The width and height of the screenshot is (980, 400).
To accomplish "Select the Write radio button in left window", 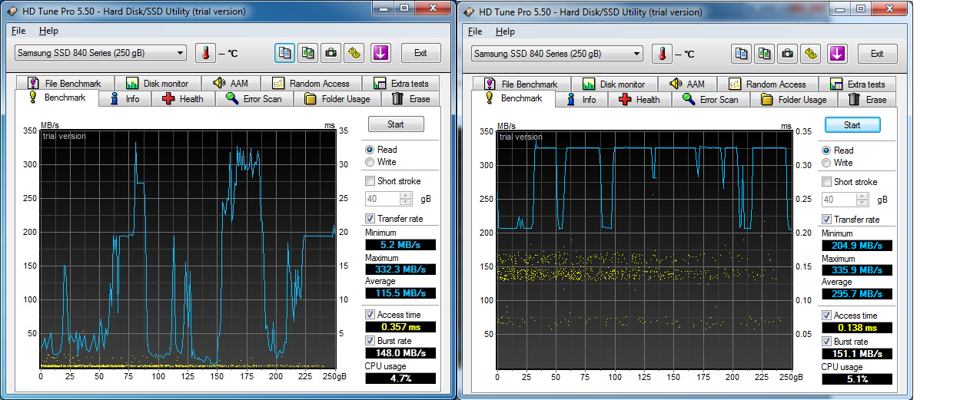I will pos(370,162).
